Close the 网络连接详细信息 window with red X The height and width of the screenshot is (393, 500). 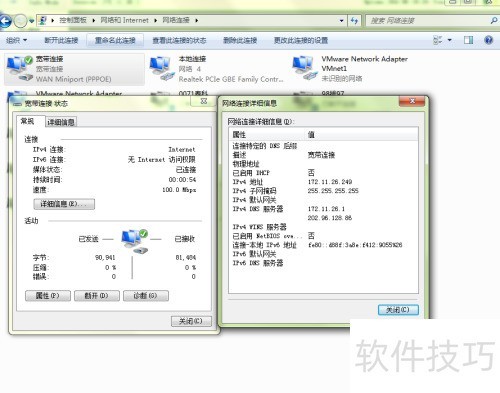(412, 101)
